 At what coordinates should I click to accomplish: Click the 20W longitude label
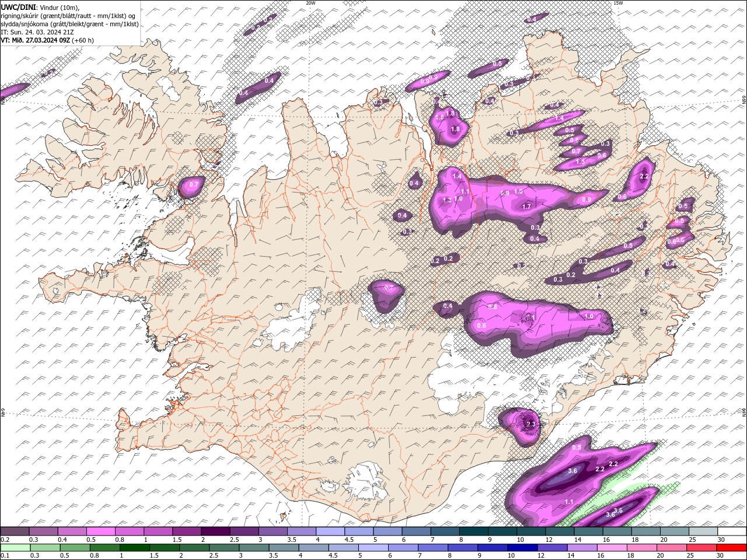click(x=310, y=3)
